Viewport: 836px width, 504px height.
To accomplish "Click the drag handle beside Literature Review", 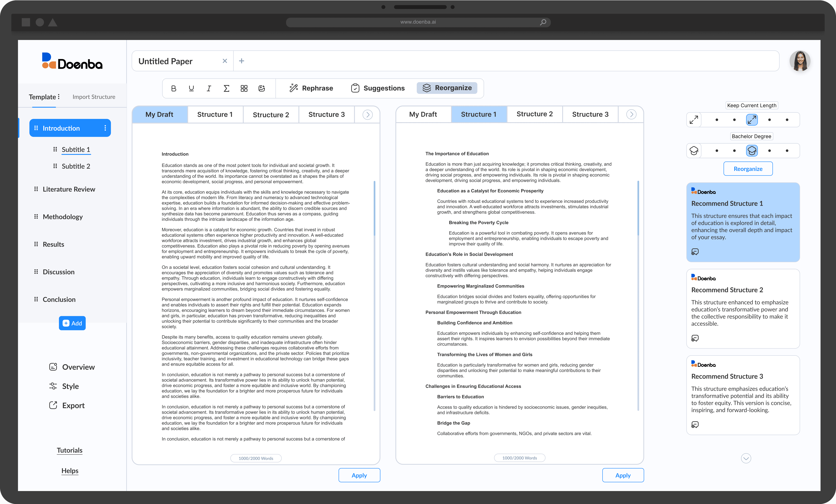I will 36,189.
